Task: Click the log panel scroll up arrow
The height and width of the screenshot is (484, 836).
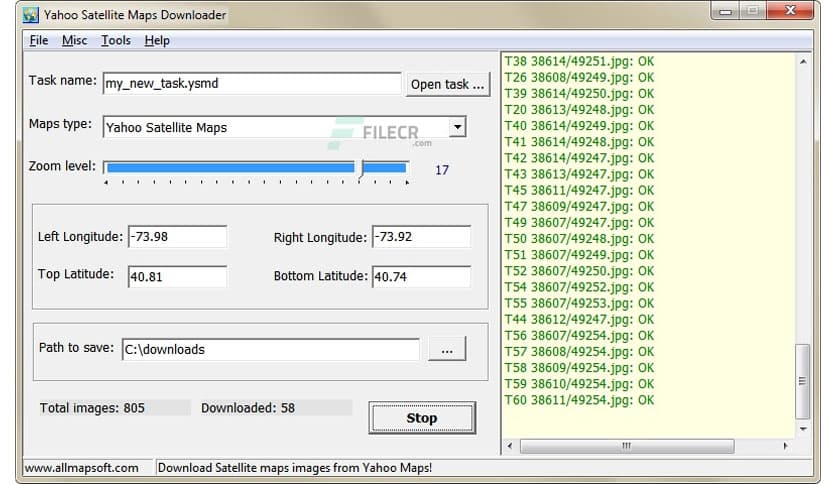Action: [x=803, y=61]
